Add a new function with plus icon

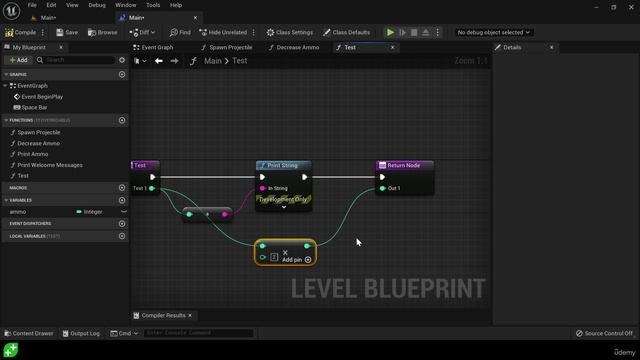tap(122, 120)
